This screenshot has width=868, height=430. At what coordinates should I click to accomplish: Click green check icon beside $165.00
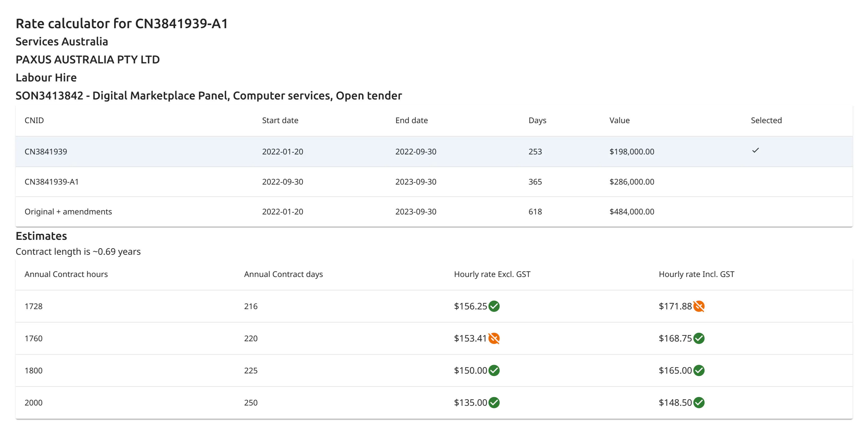[x=699, y=370]
